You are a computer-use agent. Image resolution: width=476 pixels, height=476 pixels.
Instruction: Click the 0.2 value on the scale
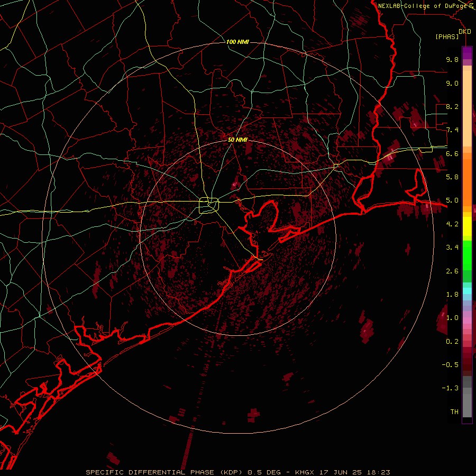[x=452, y=341]
